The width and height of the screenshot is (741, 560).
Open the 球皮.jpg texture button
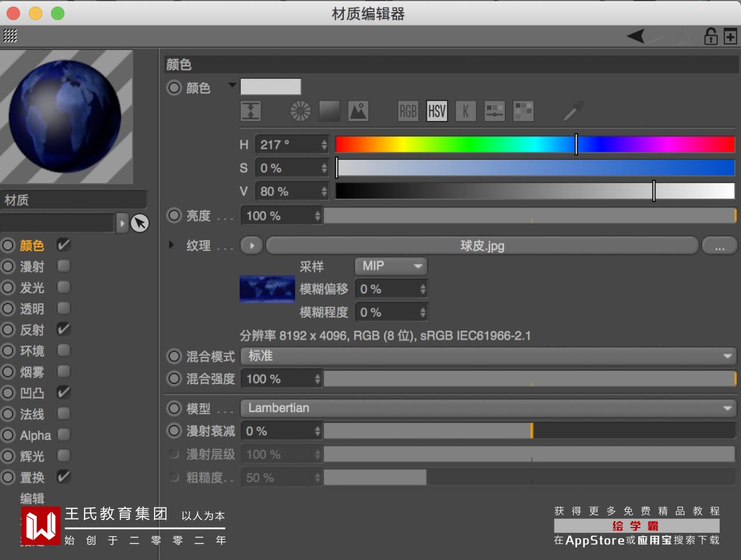[x=482, y=246]
